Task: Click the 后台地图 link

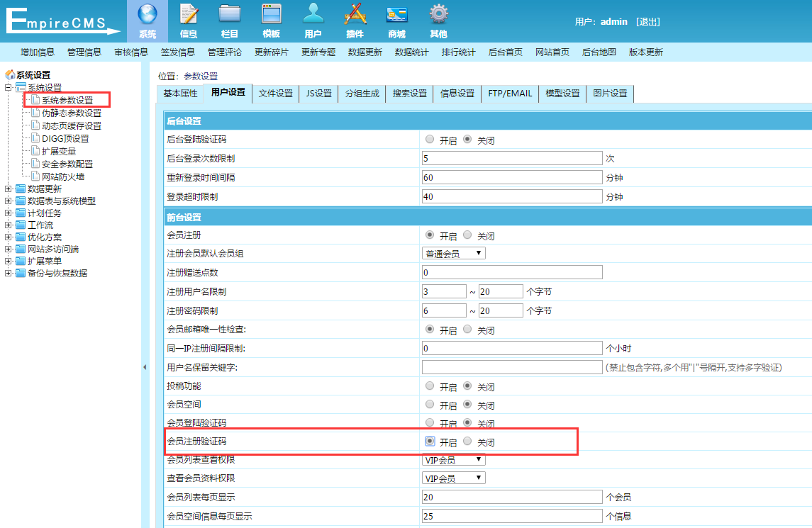Action: pyautogui.click(x=599, y=52)
